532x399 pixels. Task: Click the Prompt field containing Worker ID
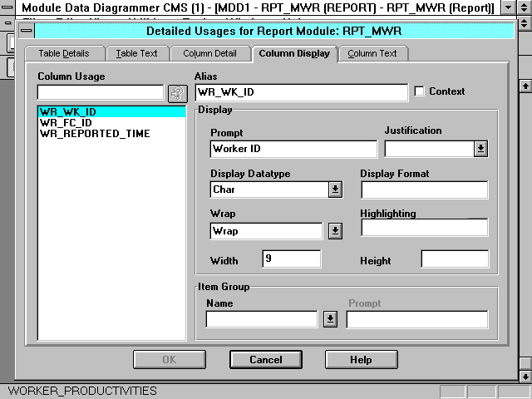click(293, 149)
